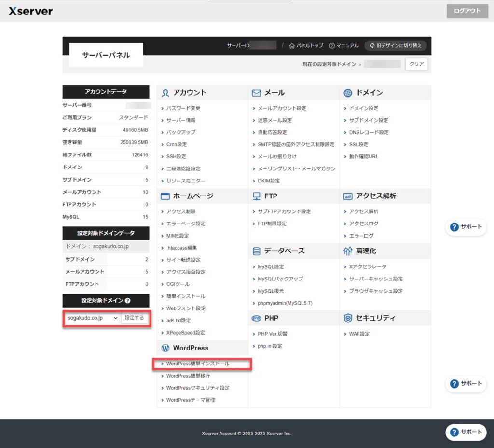Click the クリア button
Viewport: 494px width, 448px height.
(x=416, y=64)
